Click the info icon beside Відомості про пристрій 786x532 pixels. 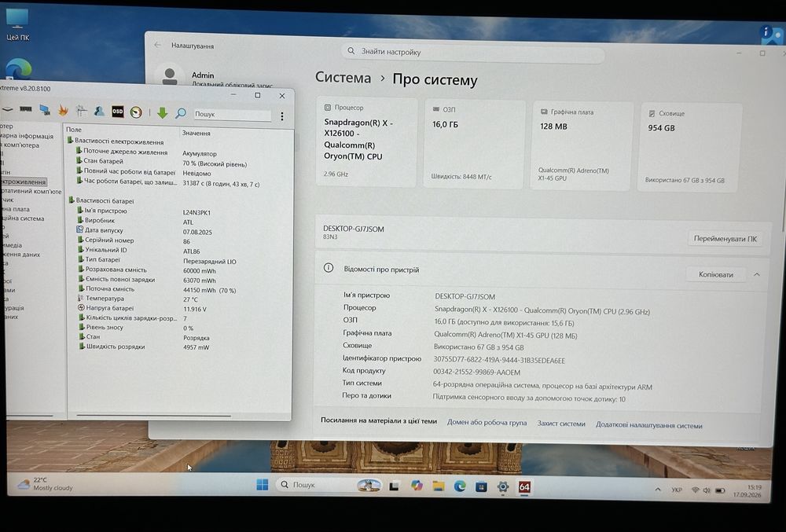(329, 268)
